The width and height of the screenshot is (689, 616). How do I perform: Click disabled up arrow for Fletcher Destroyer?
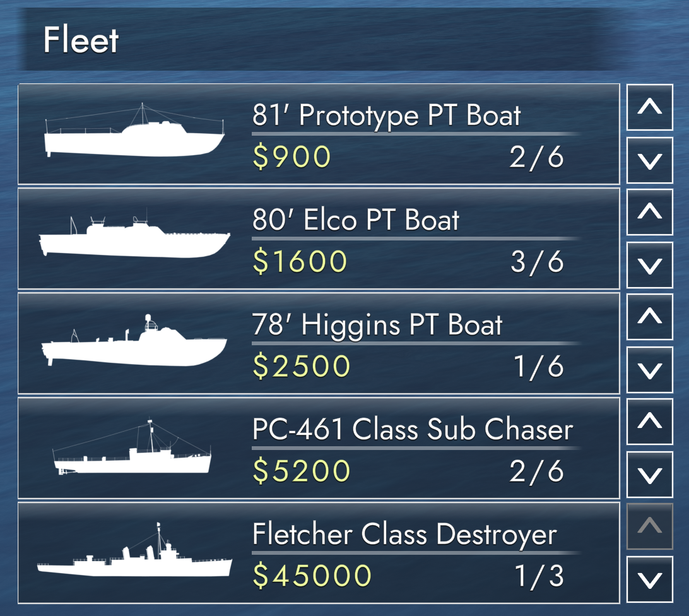649,525
